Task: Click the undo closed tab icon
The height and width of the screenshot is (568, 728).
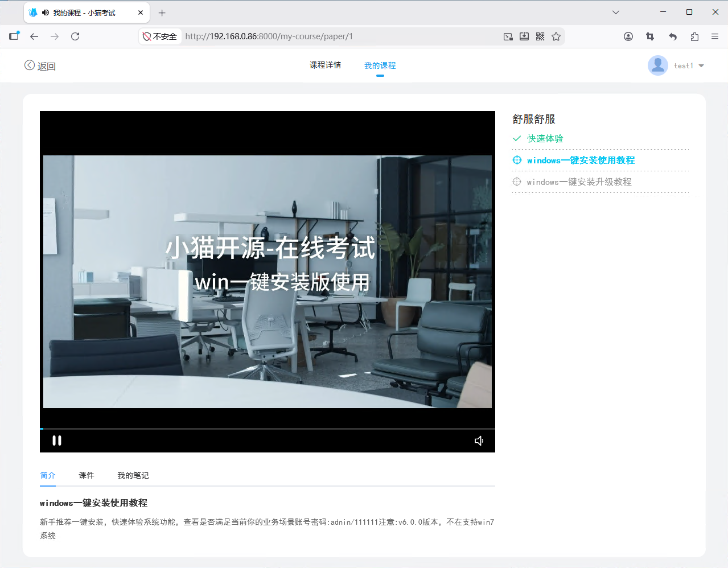Action: [x=673, y=36]
